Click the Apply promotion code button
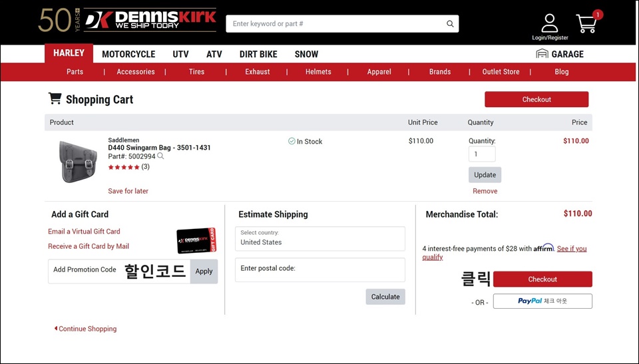Viewport: 639px width, 364px height. [x=204, y=272]
